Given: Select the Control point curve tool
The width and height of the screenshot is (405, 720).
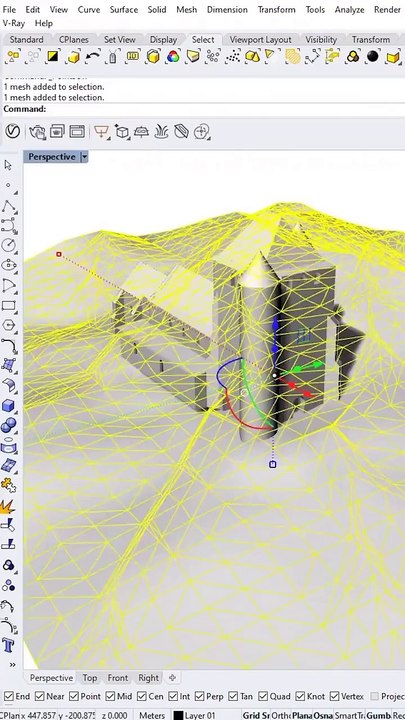Looking at the screenshot, I should point(9,225).
